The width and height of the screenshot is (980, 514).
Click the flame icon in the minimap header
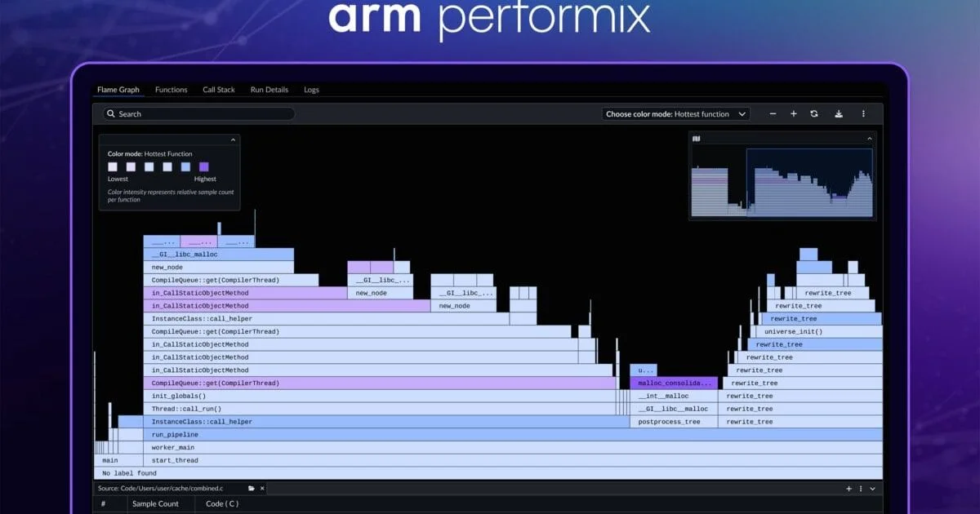(x=697, y=140)
